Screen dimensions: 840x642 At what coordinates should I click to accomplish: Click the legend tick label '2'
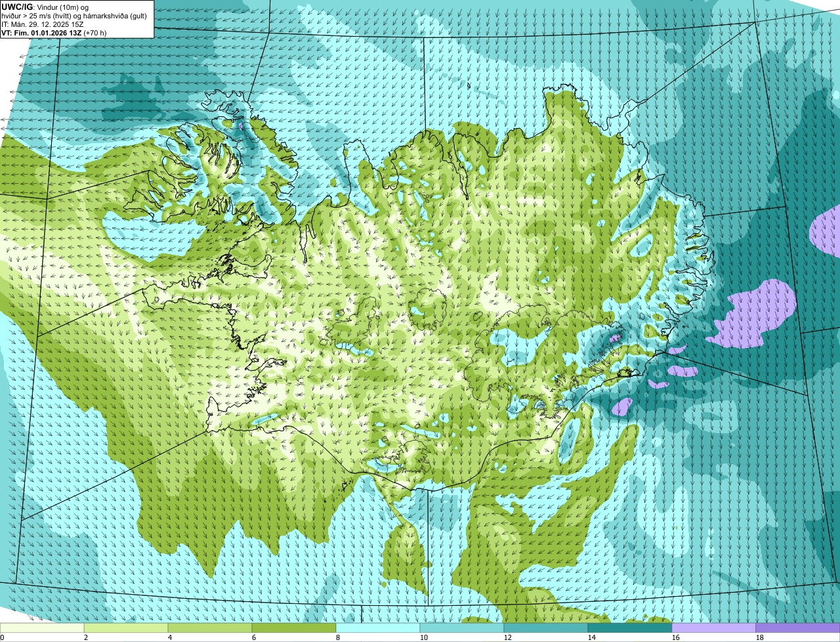(86, 637)
